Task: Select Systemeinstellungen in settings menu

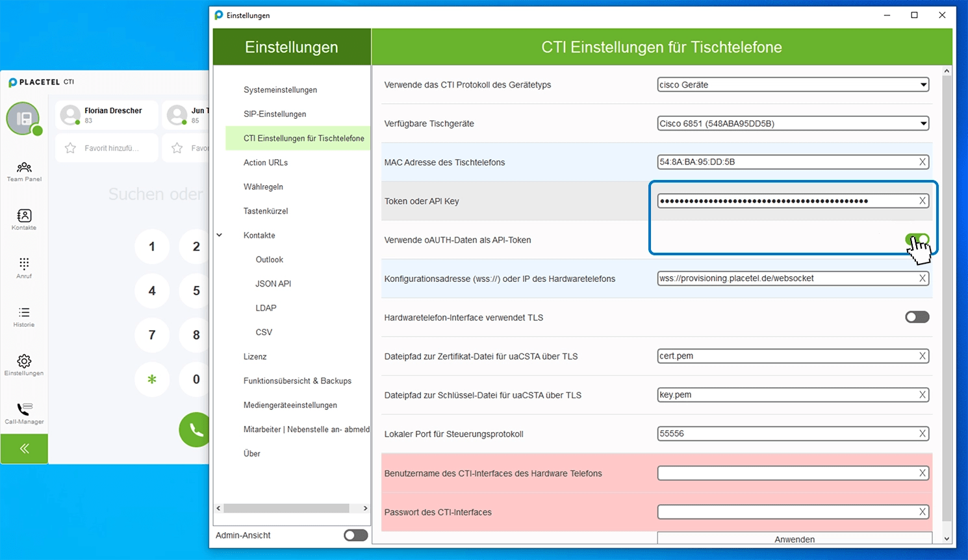Action: click(280, 90)
